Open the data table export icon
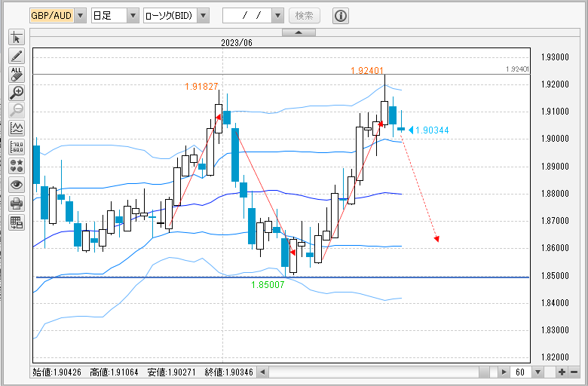Viewport: 588px width, 386px height. click(x=17, y=222)
